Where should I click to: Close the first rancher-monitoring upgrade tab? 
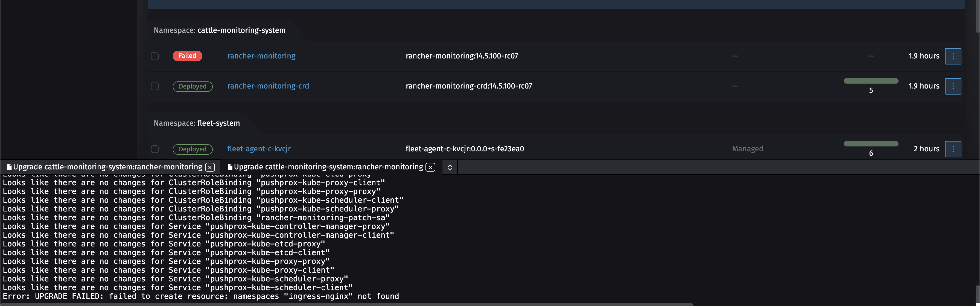[210, 167]
